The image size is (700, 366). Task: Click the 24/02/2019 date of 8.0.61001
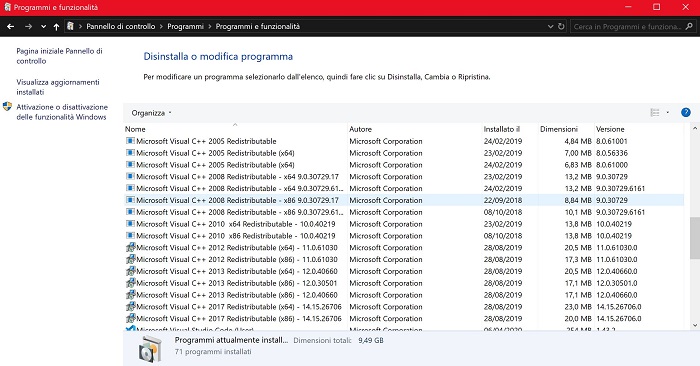[x=503, y=141]
